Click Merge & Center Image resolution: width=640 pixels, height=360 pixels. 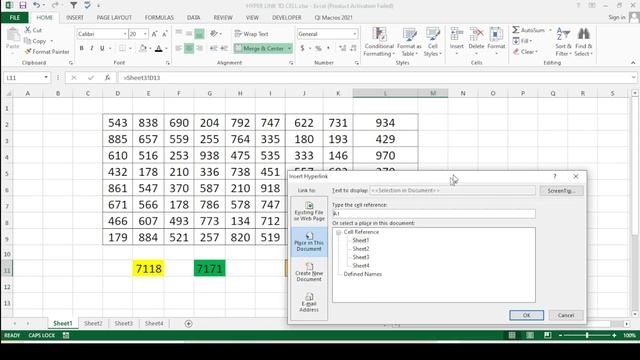click(260, 48)
